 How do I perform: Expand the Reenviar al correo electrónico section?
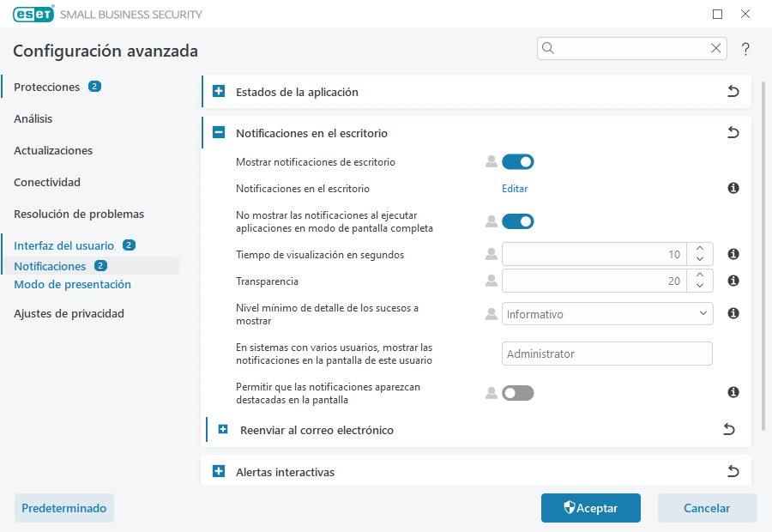(x=224, y=429)
